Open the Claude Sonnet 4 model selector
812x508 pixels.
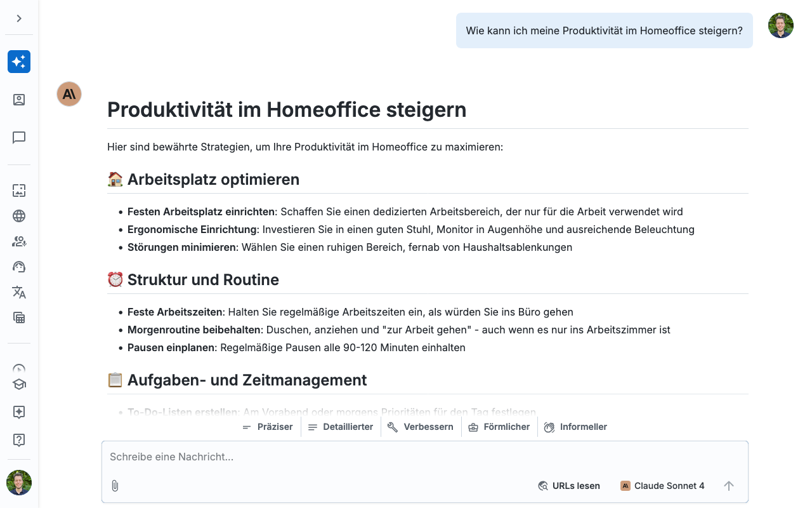pyautogui.click(x=662, y=486)
